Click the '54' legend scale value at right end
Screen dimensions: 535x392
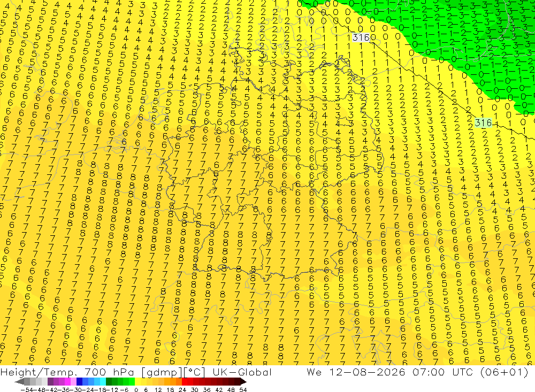tap(243, 390)
